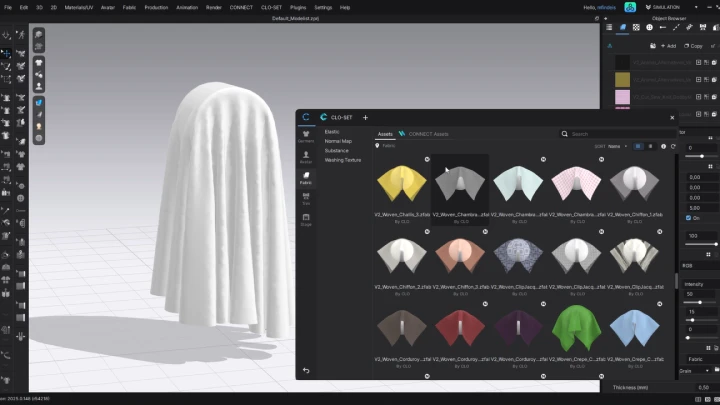The image size is (720, 405).
Task: Open the Grain dropdown in Property Editor
Action: pyautogui.click(x=694, y=371)
